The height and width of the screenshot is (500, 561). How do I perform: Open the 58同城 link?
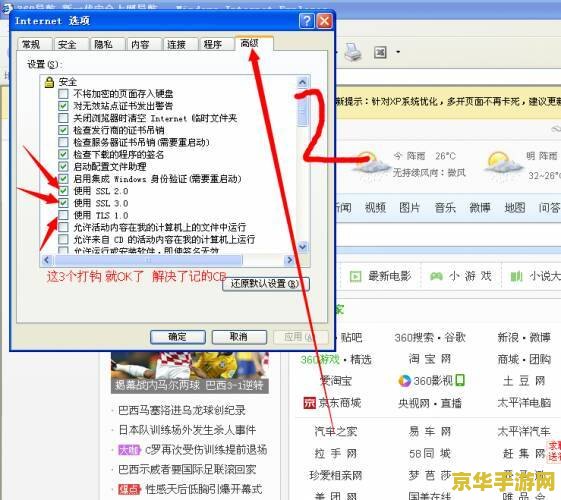pos(430,454)
